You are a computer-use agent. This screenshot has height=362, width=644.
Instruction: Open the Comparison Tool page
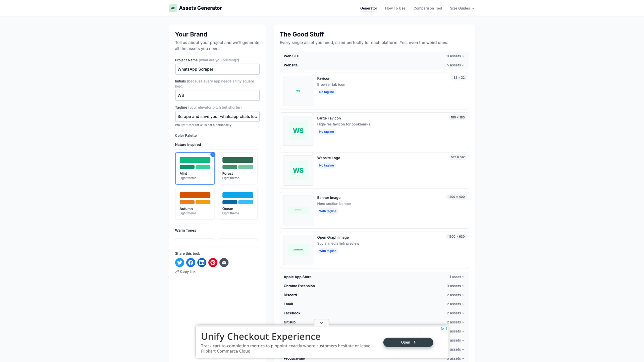point(428,8)
